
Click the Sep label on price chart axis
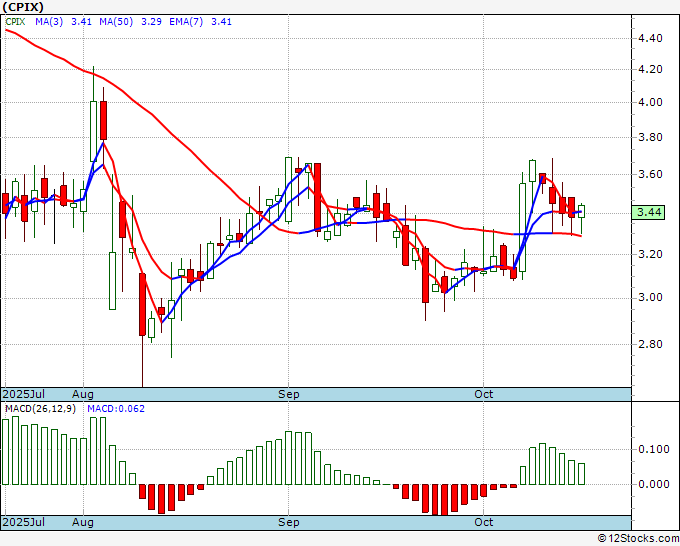pyautogui.click(x=288, y=394)
